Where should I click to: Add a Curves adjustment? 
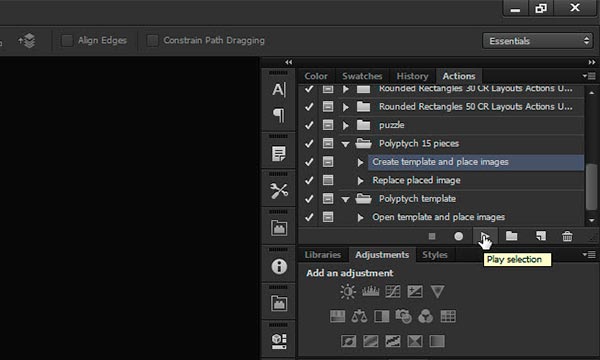(x=393, y=292)
